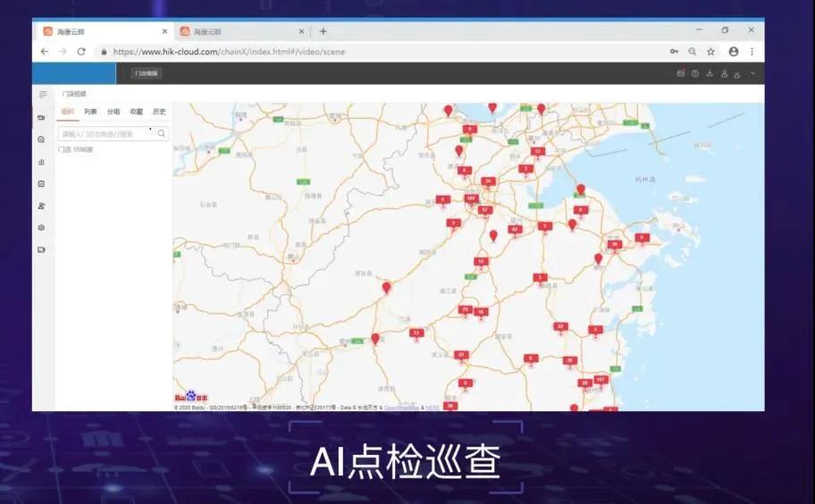The height and width of the screenshot is (504, 815).
Task: Select the 门店视频 tab in dark header
Action: click(x=146, y=73)
